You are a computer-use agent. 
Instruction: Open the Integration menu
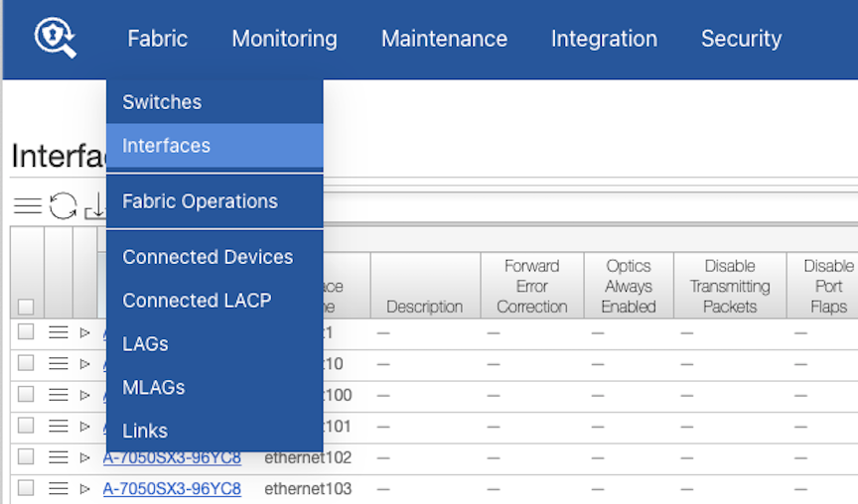click(x=604, y=39)
